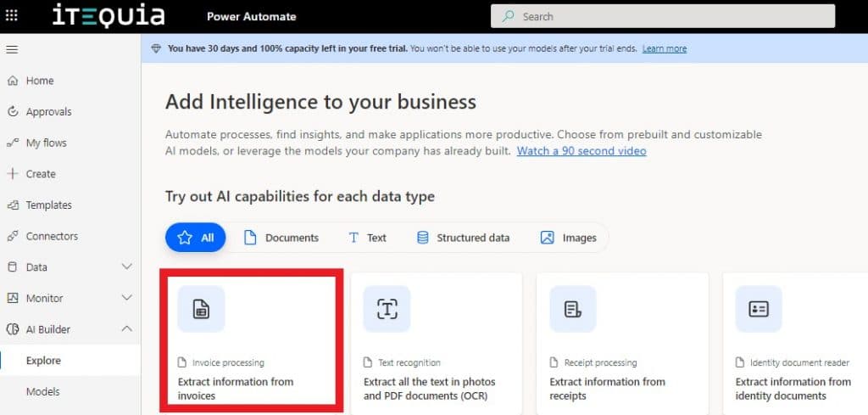Click the Text T icon
This screenshot has height=415, width=868.
(x=353, y=238)
